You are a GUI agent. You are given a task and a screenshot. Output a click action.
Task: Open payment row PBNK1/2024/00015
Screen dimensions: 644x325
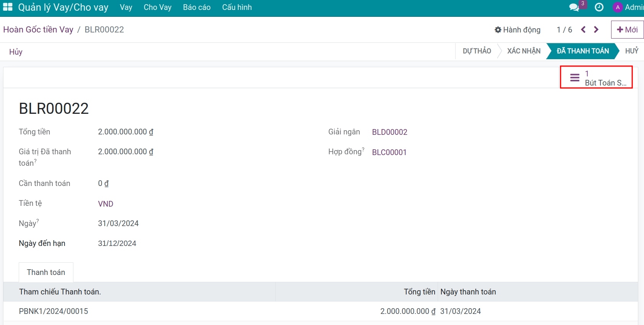(x=321, y=311)
